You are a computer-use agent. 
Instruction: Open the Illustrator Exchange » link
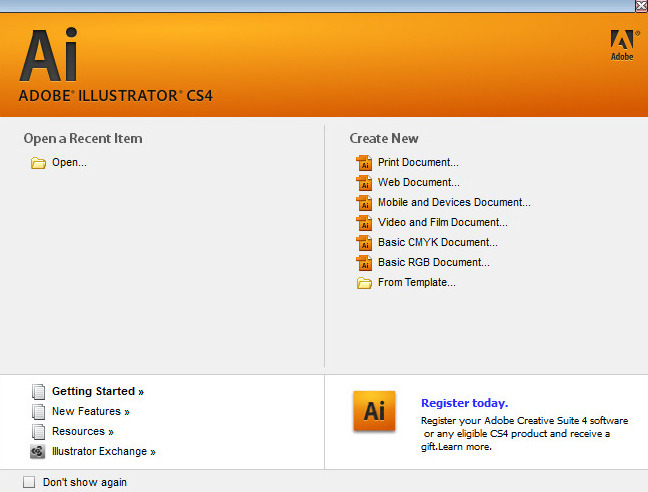tap(104, 452)
